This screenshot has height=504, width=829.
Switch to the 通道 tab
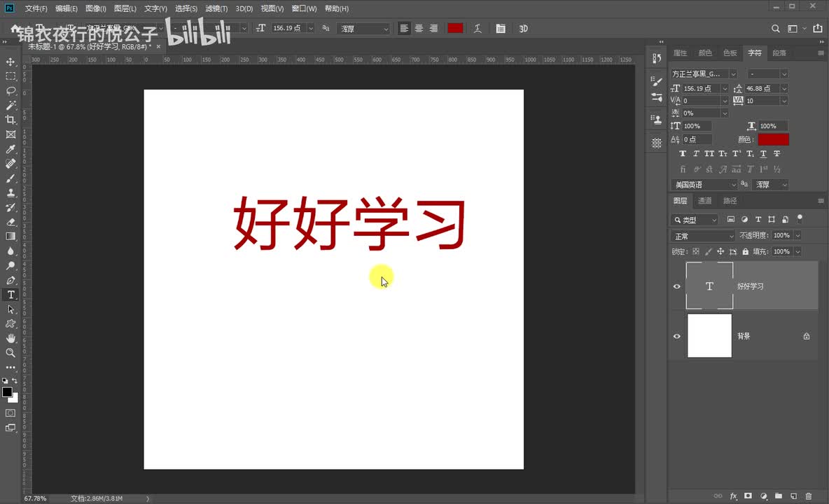click(x=705, y=201)
